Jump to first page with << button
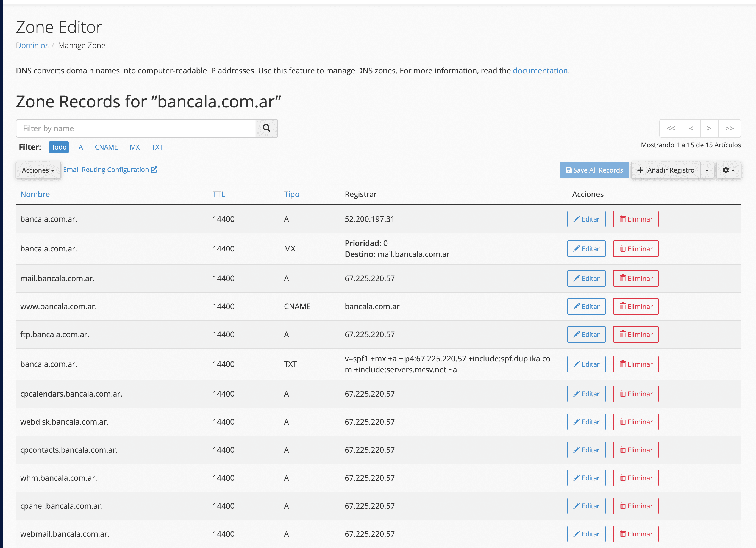The image size is (756, 548). point(671,128)
